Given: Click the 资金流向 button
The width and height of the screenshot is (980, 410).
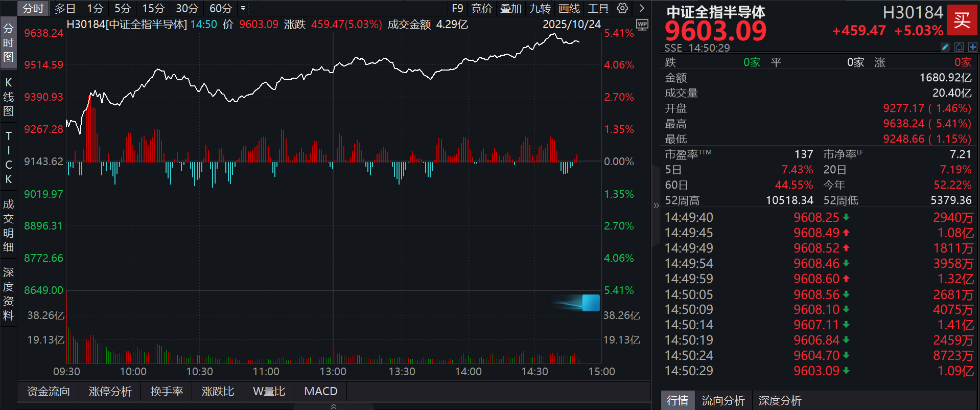Looking at the screenshot, I should [48, 391].
